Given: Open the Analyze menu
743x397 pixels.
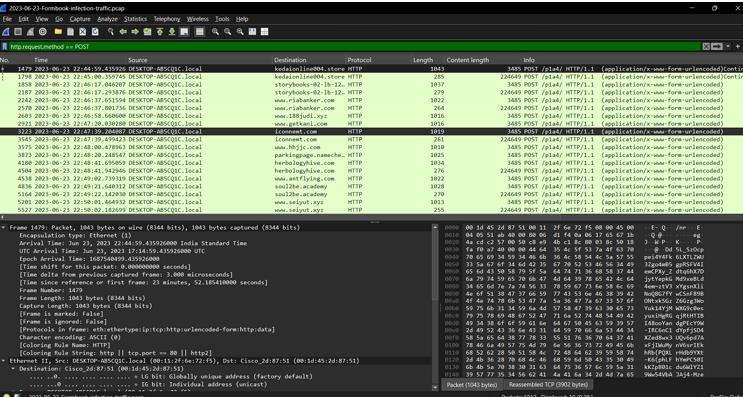Looking at the screenshot, I should (x=107, y=19).
